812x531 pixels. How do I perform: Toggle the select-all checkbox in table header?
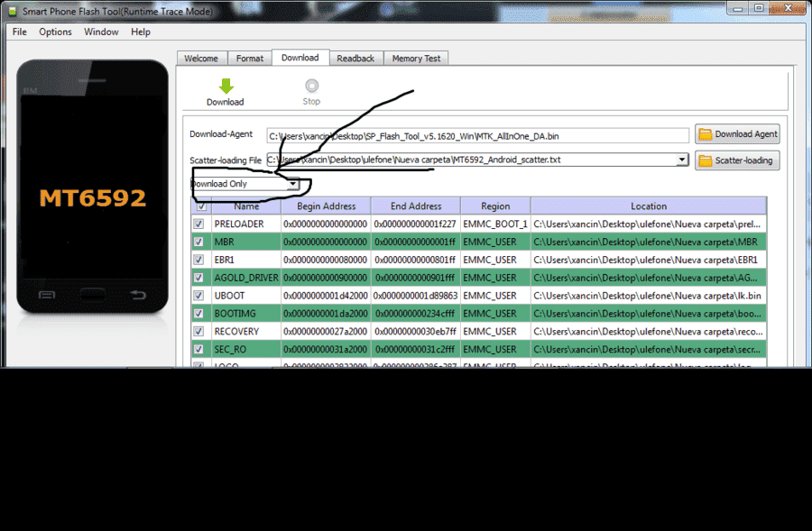201,206
